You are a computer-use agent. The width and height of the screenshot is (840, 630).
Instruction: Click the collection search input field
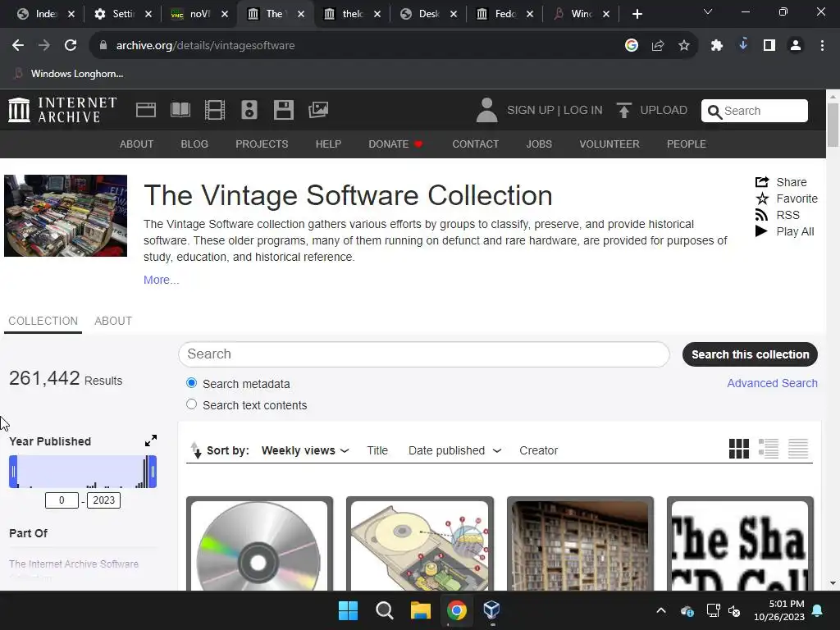click(424, 354)
